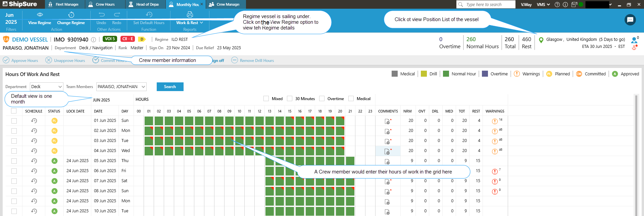Click the View Regime eye icon

(x=40, y=15)
